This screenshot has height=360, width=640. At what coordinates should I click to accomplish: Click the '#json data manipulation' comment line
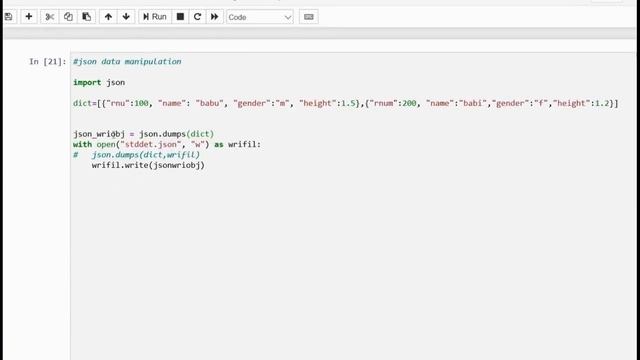(x=127, y=62)
